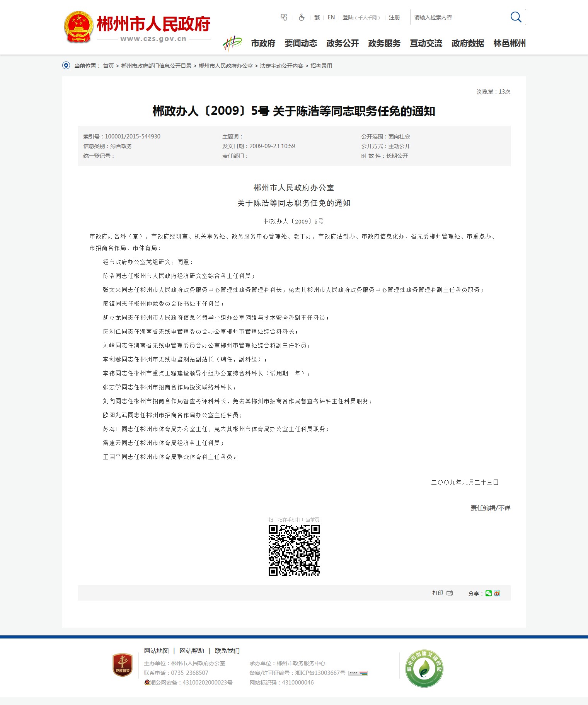This screenshot has height=705, width=588.
Task: Click the date 二〇〇九年九月二十三日
Action: 465,482
